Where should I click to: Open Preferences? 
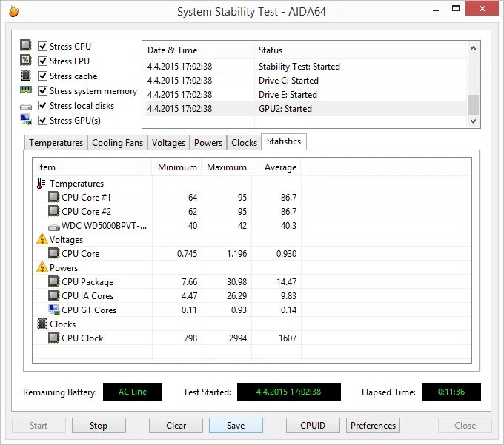(x=373, y=426)
